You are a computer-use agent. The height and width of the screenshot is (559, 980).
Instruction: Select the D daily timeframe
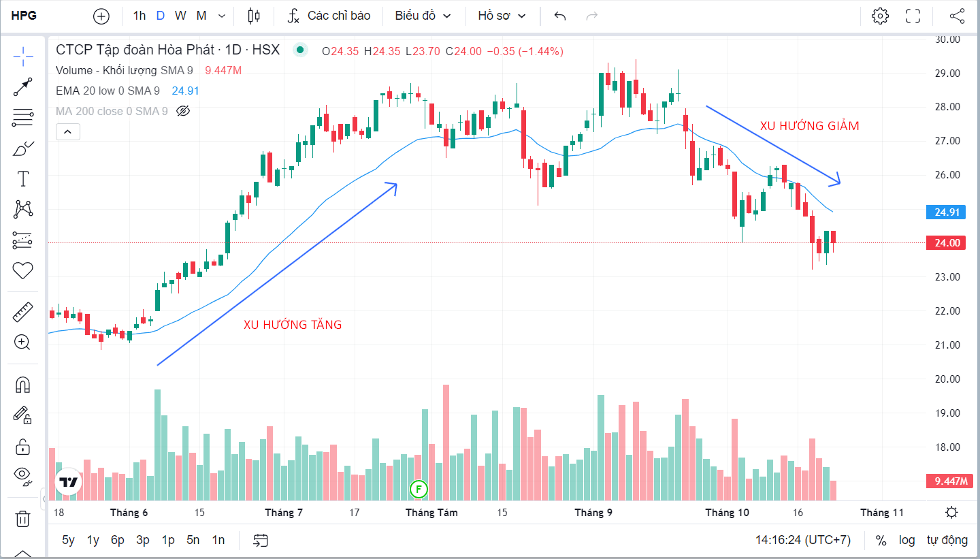160,16
